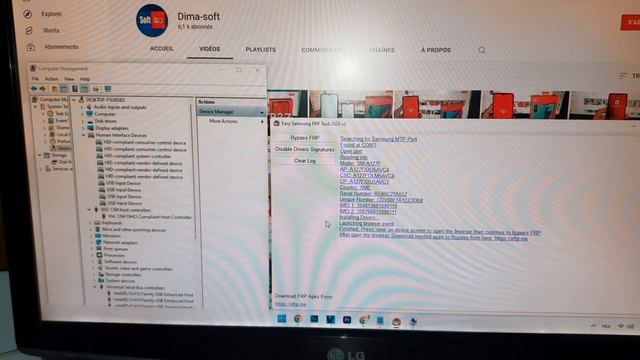Select Processors category
Viewport: 640px width, 360px height.
[x=114, y=255]
